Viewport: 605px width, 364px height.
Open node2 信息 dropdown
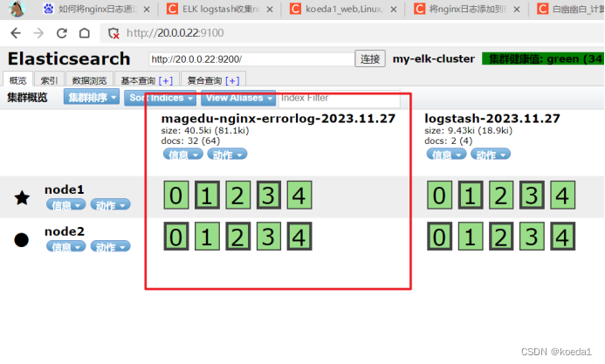click(66, 246)
